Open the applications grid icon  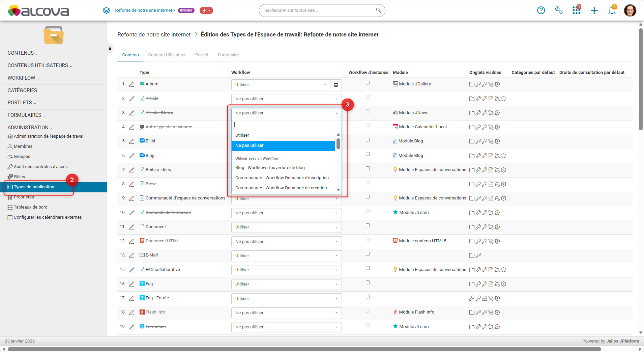576,10
